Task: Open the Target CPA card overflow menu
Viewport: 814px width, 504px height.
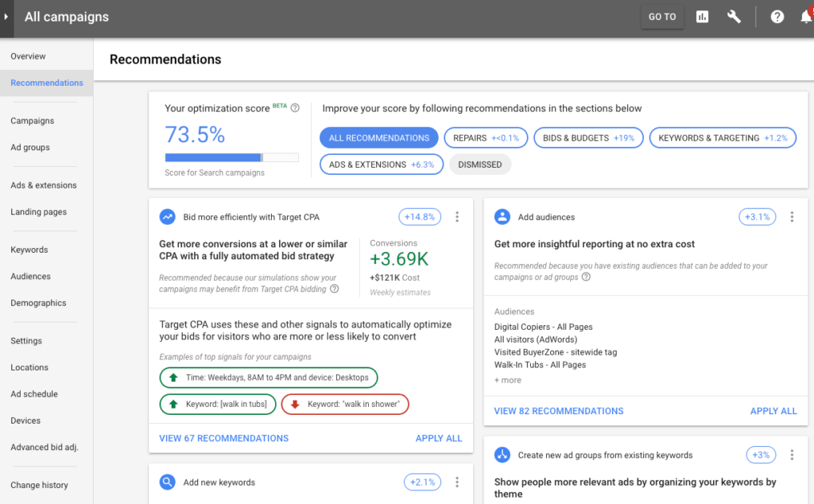Action: (x=457, y=216)
